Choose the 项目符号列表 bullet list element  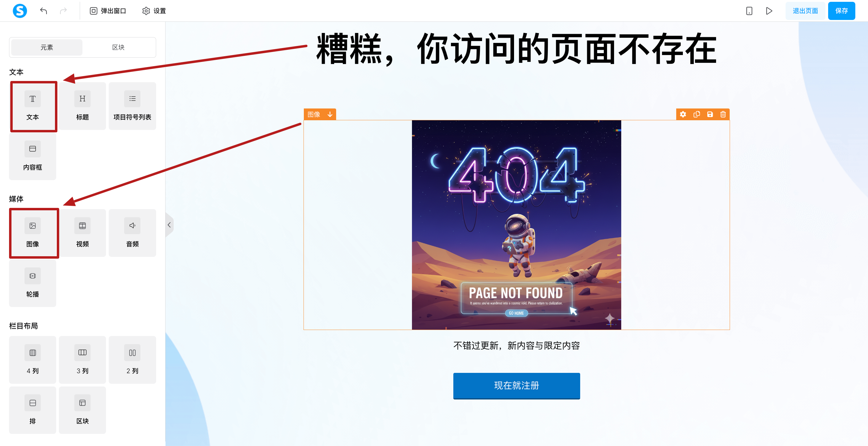132,106
